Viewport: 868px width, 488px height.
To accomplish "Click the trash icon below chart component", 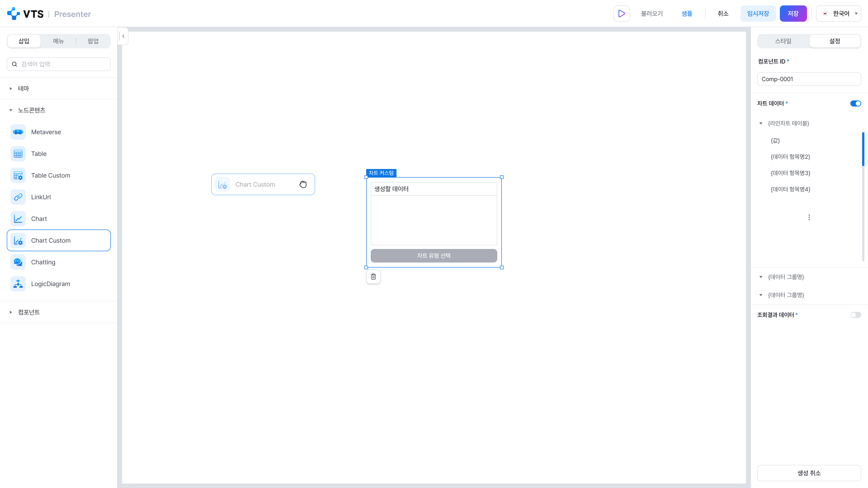I will tap(373, 277).
